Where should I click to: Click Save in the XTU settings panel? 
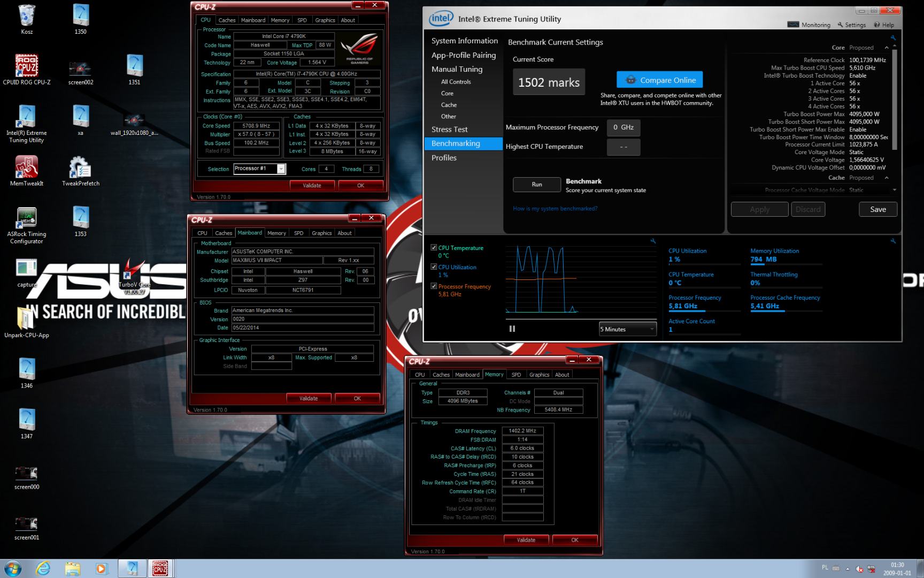tap(878, 209)
